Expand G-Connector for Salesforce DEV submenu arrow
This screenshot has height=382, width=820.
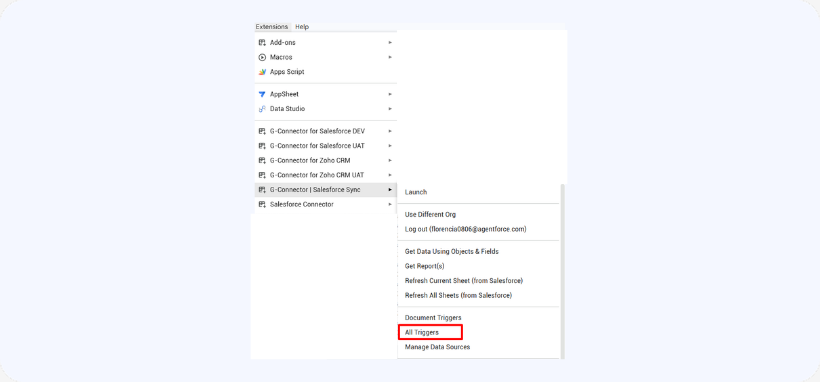point(390,131)
